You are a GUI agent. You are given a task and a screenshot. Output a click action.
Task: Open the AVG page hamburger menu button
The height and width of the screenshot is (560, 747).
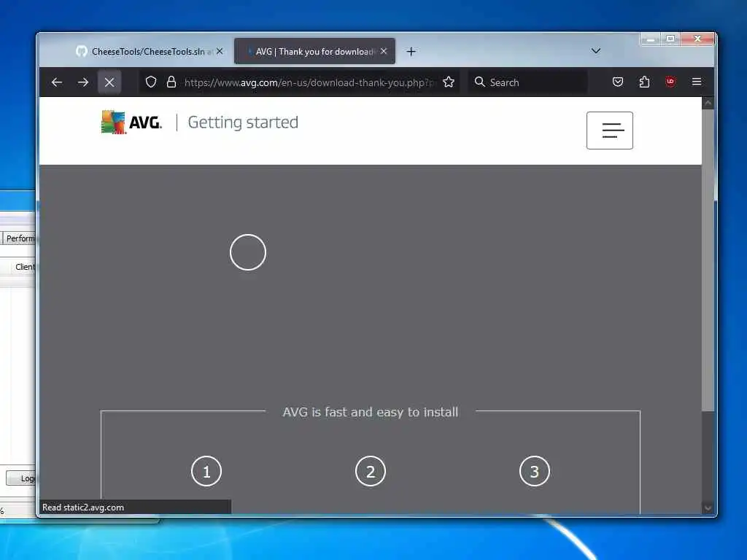click(610, 131)
